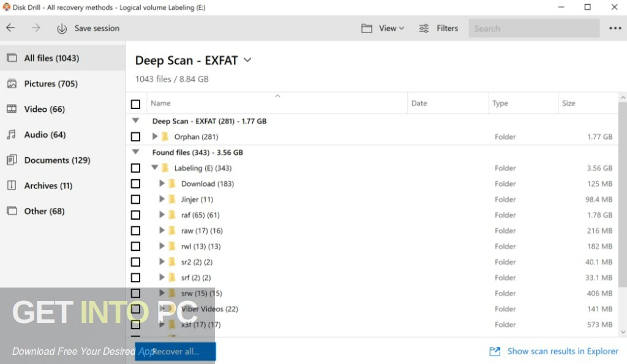Expand the srf (2) (2) folder
This screenshot has height=364, width=627.
pos(162,277)
